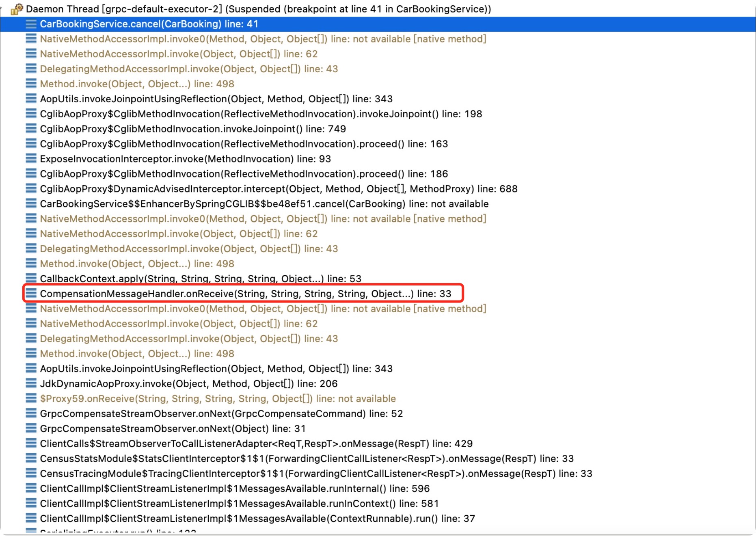
Task: Click frame icon beside ContextRunnable run() line: 37
Action: (x=31, y=519)
